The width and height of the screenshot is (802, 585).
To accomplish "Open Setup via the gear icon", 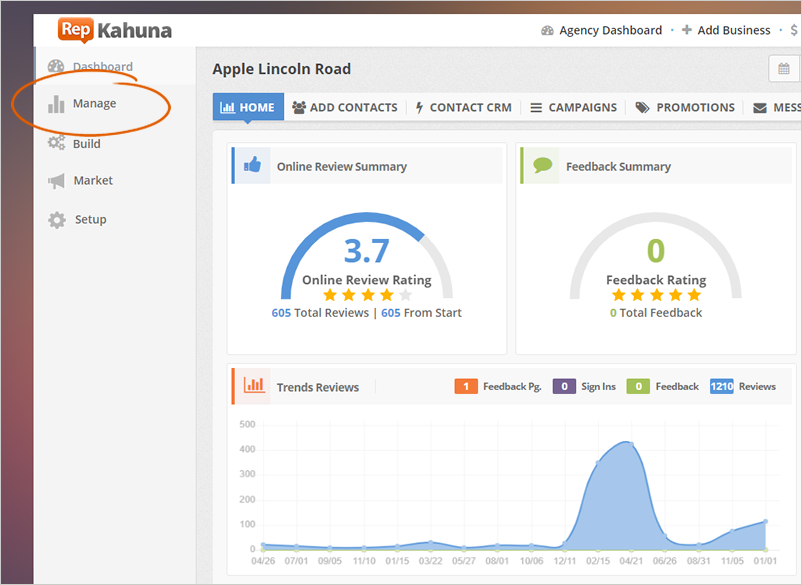I will pyautogui.click(x=57, y=220).
